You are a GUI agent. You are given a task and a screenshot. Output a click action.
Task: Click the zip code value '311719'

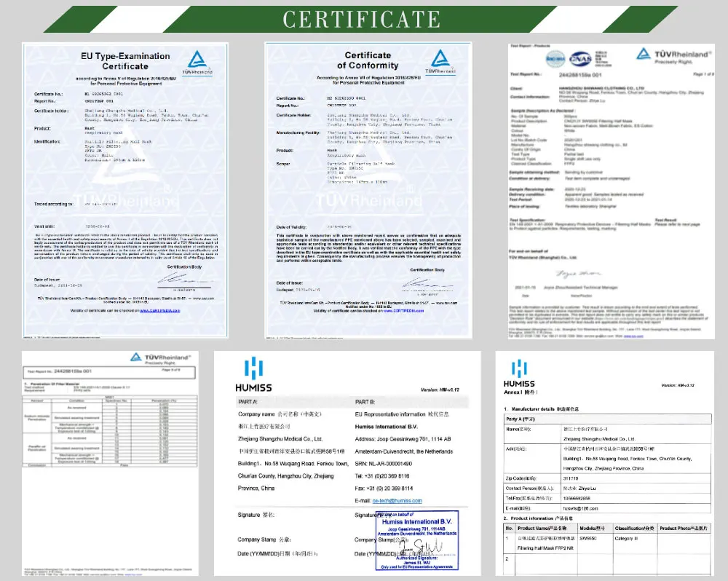pos(571,478)
